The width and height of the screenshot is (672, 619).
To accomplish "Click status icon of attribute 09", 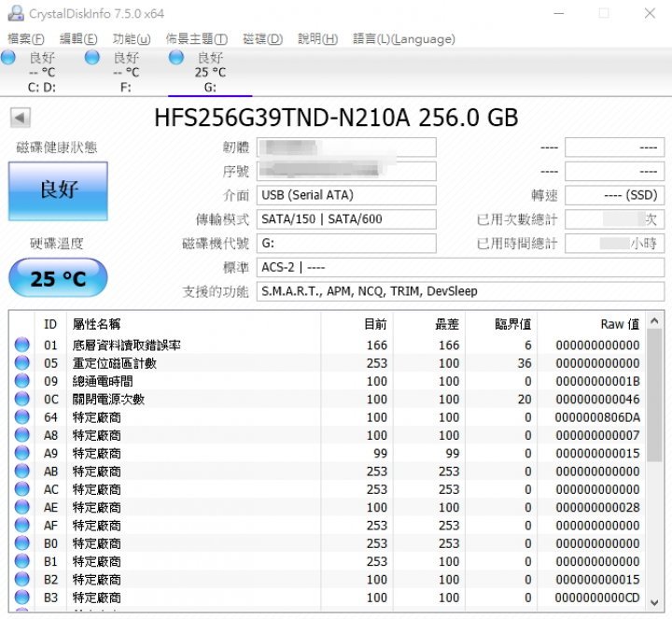I will 21,381.
